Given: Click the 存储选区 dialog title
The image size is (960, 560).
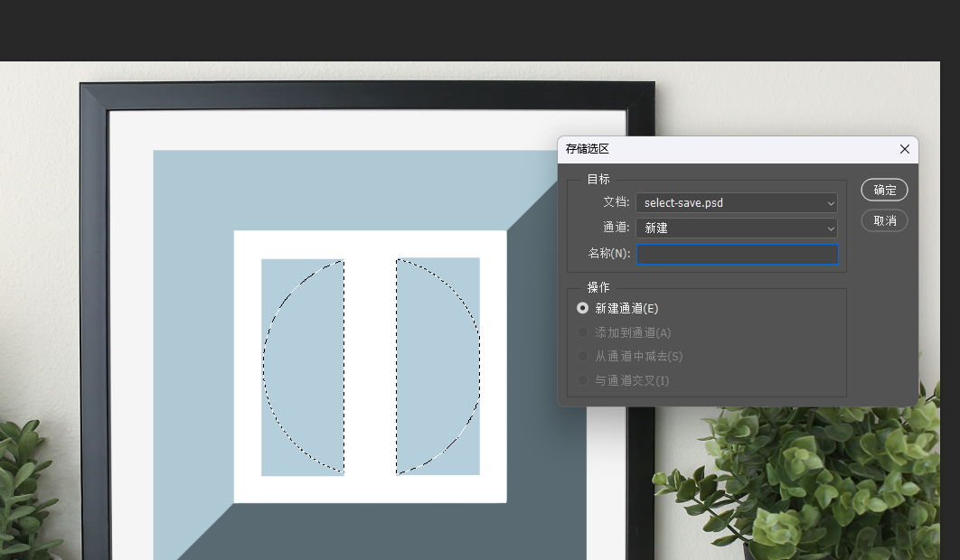Looking at the screenshot, I should tap(588, 149).
